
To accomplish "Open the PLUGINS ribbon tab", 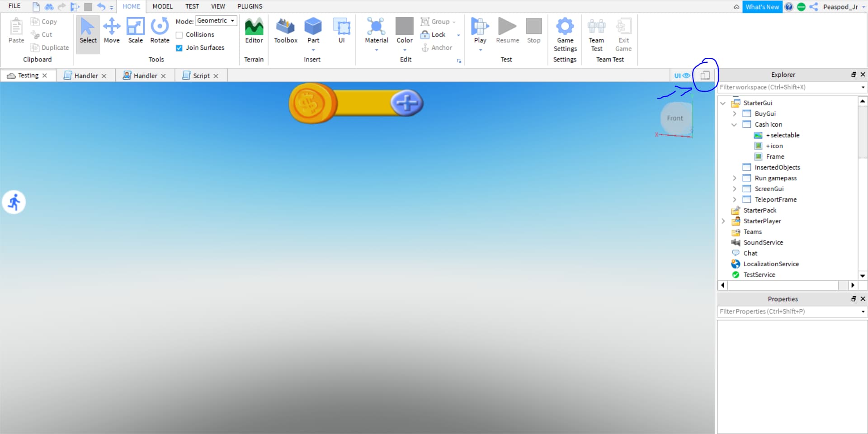I will pos(250,6).
